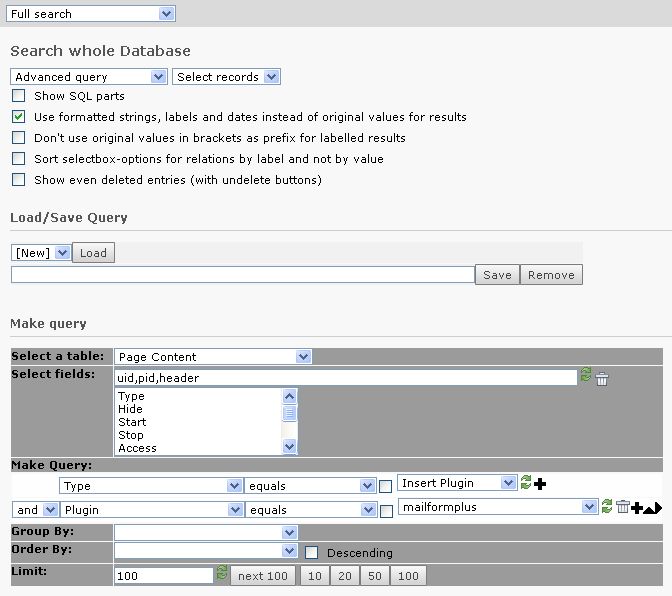This screenshot has width=672, height=596.
Task: Click fields list scrollbar down arrow
Action: (290, 447)
